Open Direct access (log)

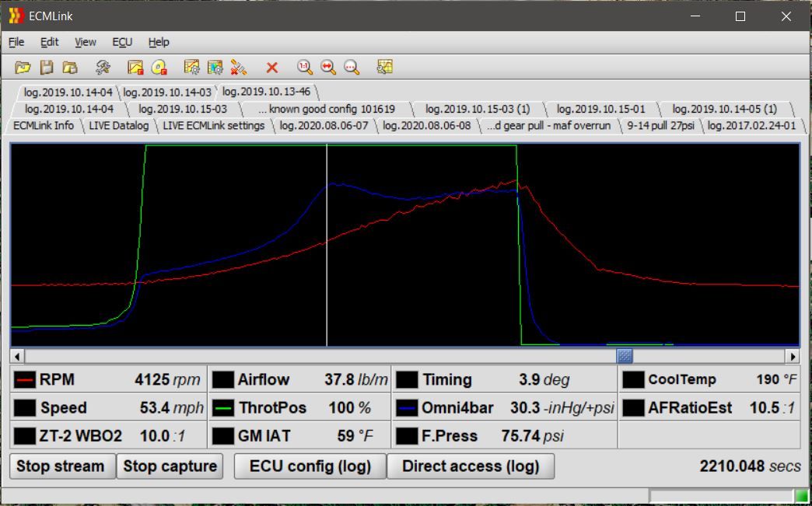(471, 466)
